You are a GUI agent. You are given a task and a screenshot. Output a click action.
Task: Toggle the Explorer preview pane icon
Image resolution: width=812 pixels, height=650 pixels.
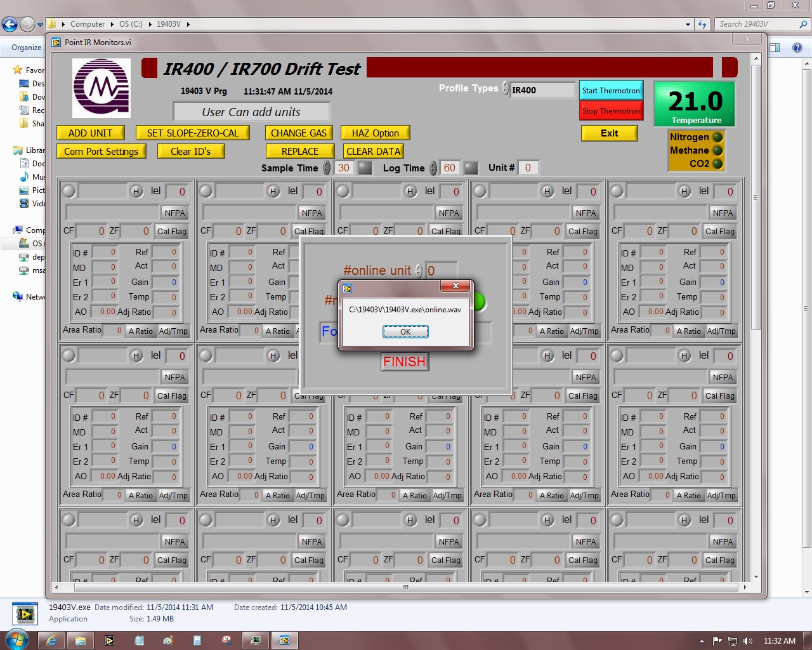(x=775, y=48)
